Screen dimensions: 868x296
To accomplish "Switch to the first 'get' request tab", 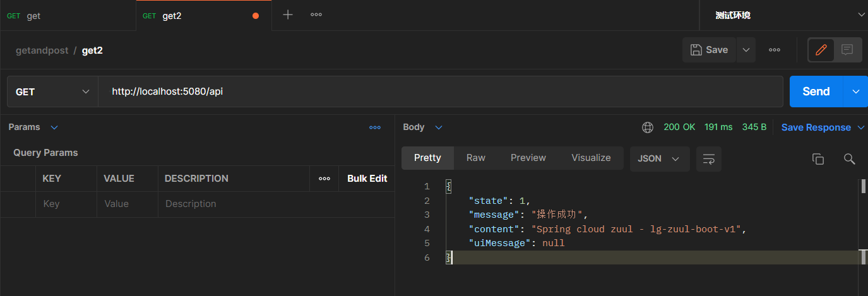I will 33,16.
